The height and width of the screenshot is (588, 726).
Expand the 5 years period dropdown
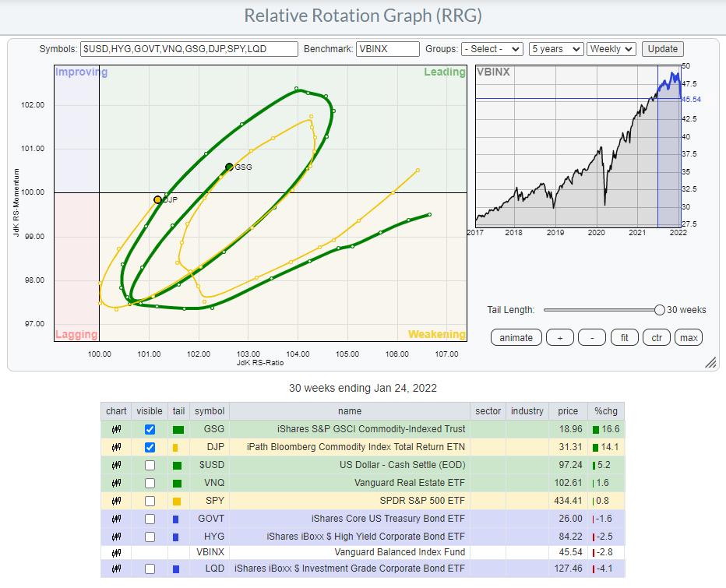[x=555, y=49]
